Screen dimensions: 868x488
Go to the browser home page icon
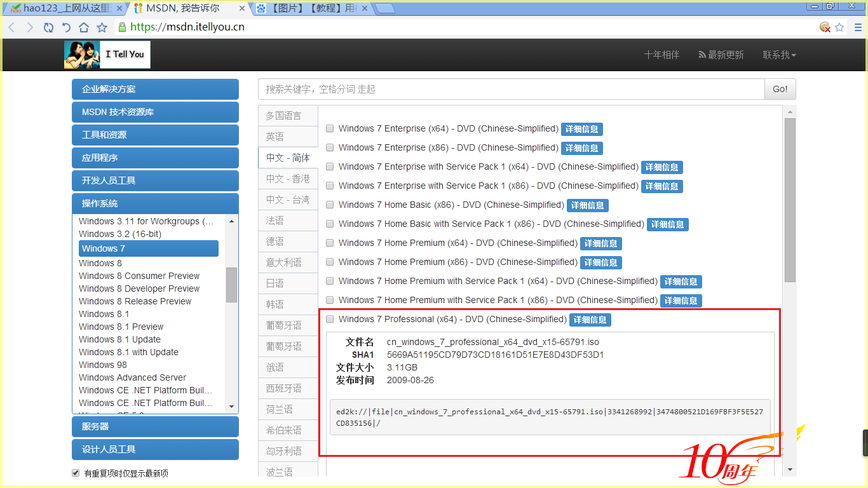click(84, 27)
